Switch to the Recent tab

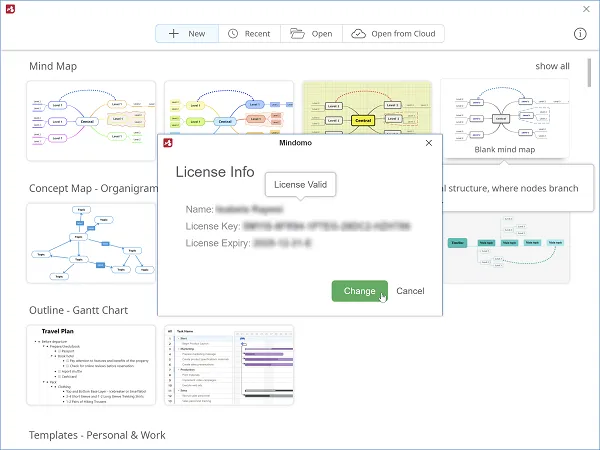coord(249,34)
